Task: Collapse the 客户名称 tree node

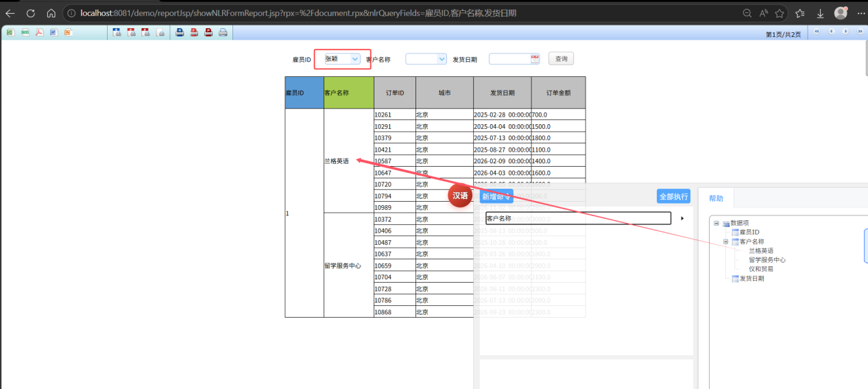Action: tap(725, 241)
